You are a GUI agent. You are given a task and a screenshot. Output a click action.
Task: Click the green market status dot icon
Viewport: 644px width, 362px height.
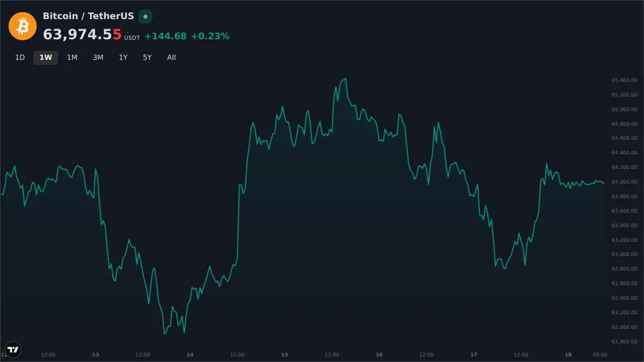(x=145, y=17)
